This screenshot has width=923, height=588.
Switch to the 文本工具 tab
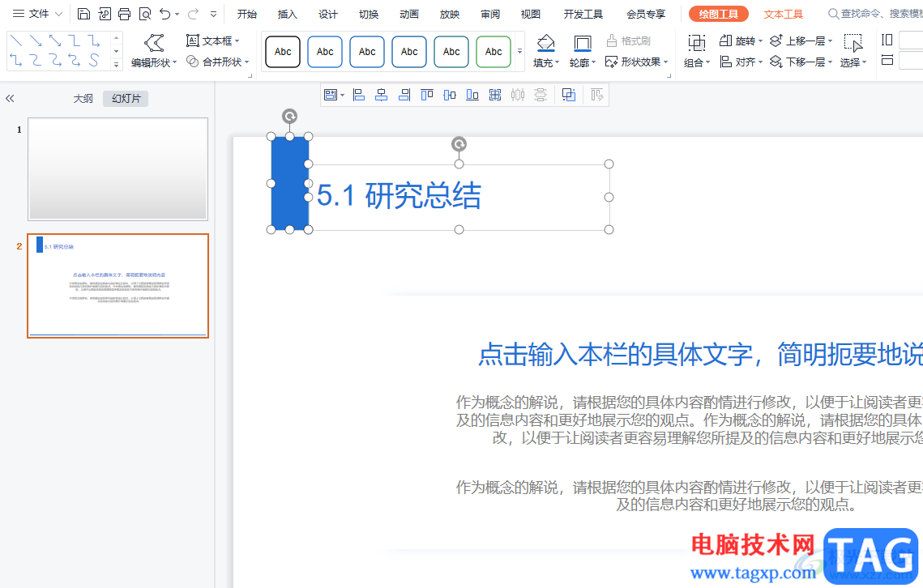pyautogui.click(x=783, y=14)
